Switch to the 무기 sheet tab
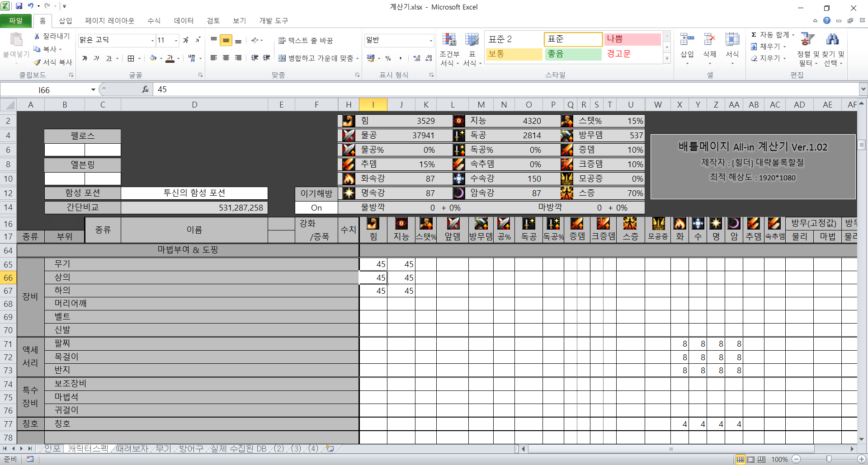 [x=163, y=449]
